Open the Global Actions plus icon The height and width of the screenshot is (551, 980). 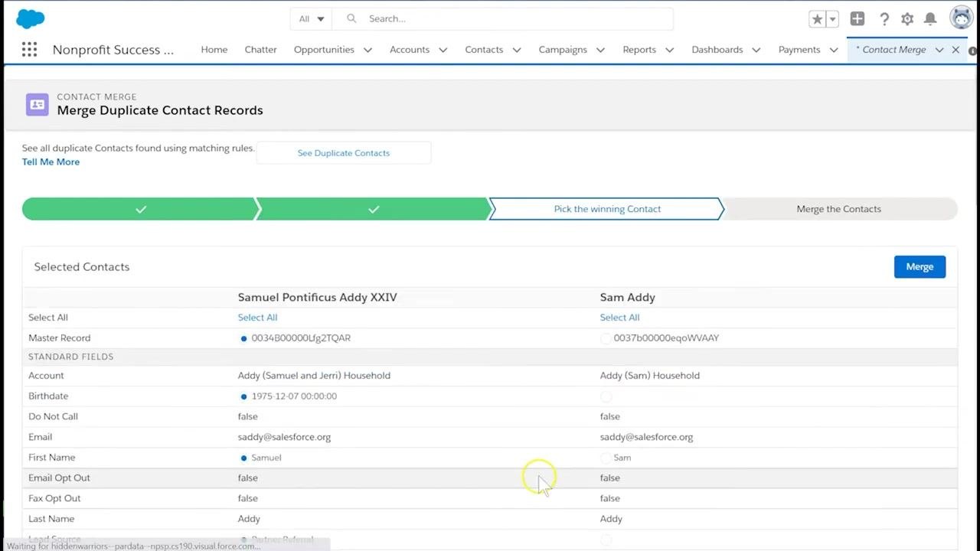coord(857,19)
